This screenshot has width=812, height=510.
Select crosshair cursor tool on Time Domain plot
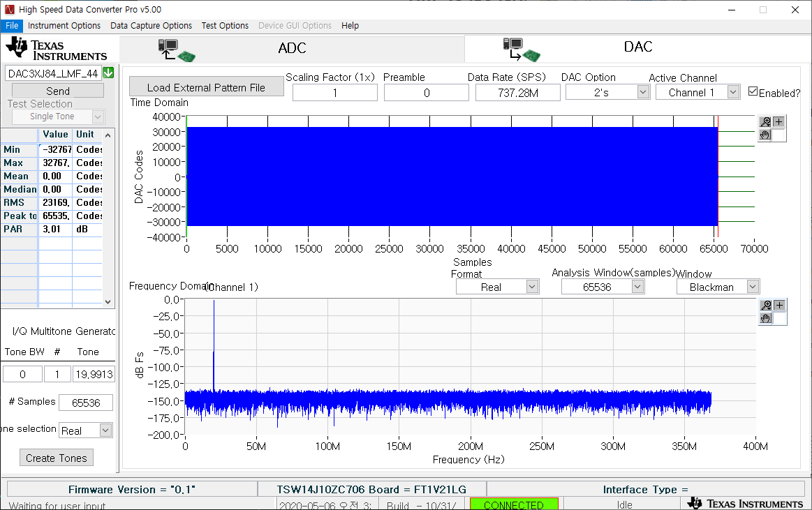(779, 121)
